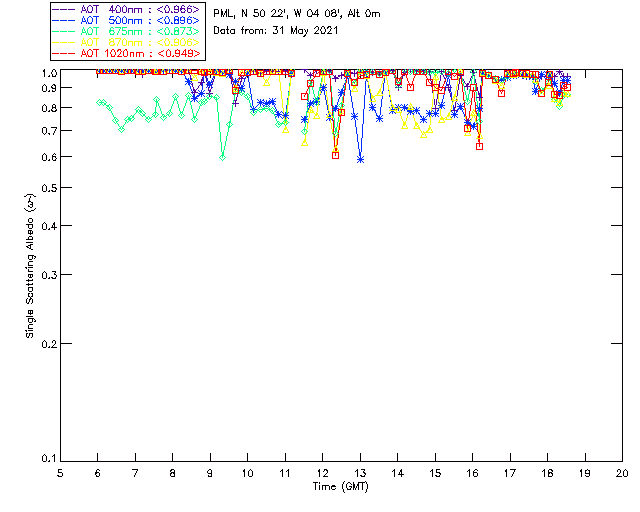The height and width of the screenshot is (512, 640).
Task: Click the red square low near 12.3 GMT
Action: (x=336, y=155)
